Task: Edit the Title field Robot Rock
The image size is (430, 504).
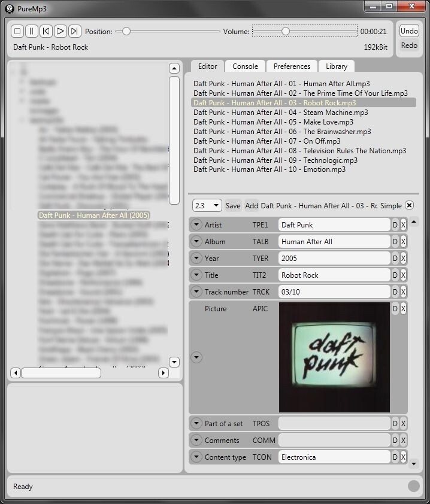Action: click(334, 275)
